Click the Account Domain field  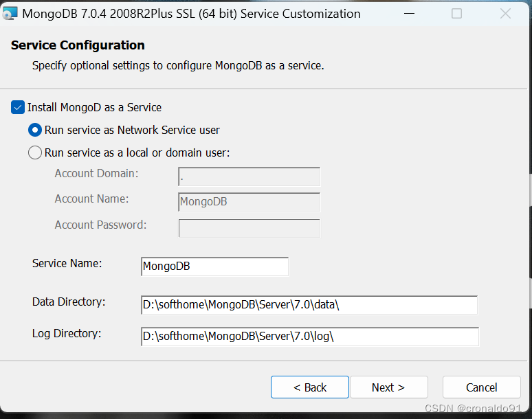[249, 177]
